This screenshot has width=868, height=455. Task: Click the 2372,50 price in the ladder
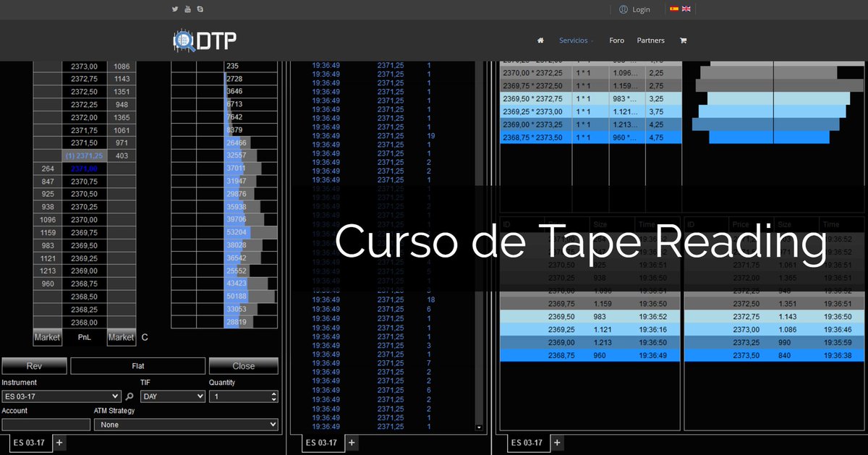coord(85,92)
